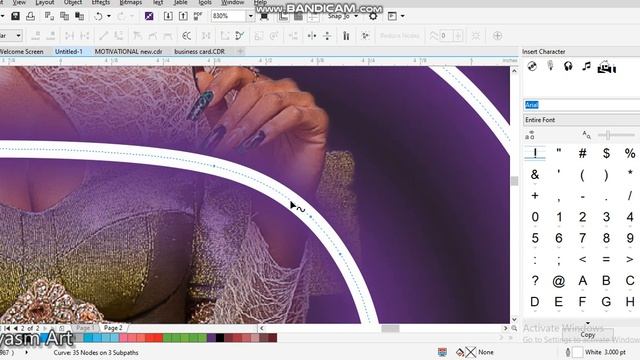Click the Import icon
The height and width of the screenshot is (360, 640).
click(168, 16)
